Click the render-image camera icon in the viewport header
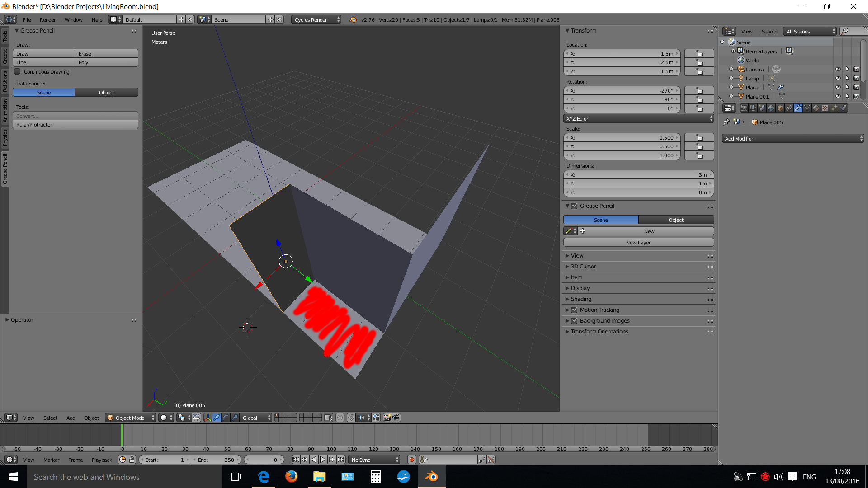 point(387,418)
